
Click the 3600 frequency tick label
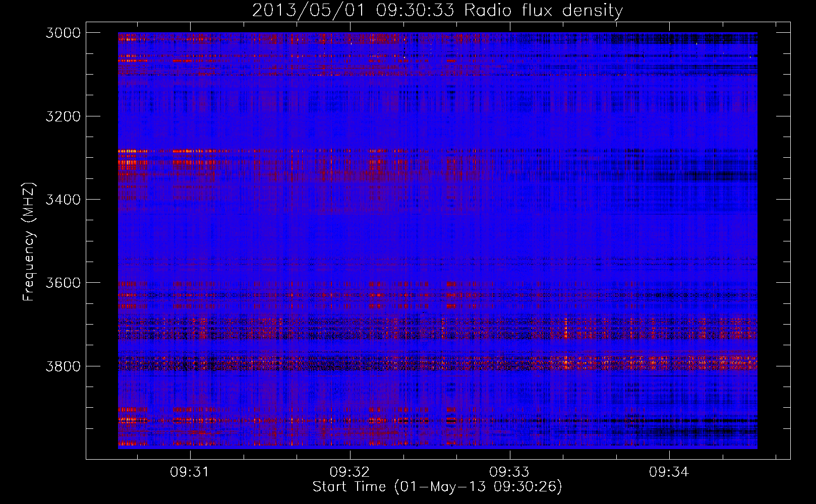(x=63, y=283)
